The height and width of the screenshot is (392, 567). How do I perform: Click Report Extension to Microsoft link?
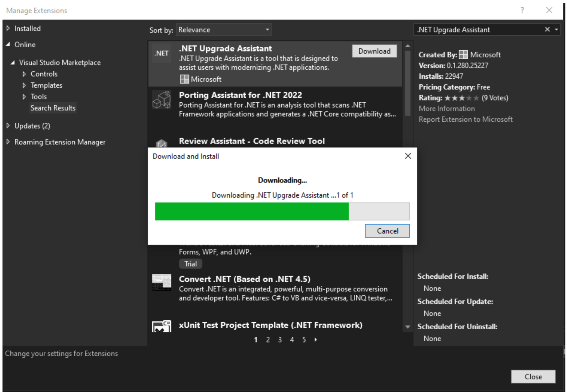pos(466,119)
